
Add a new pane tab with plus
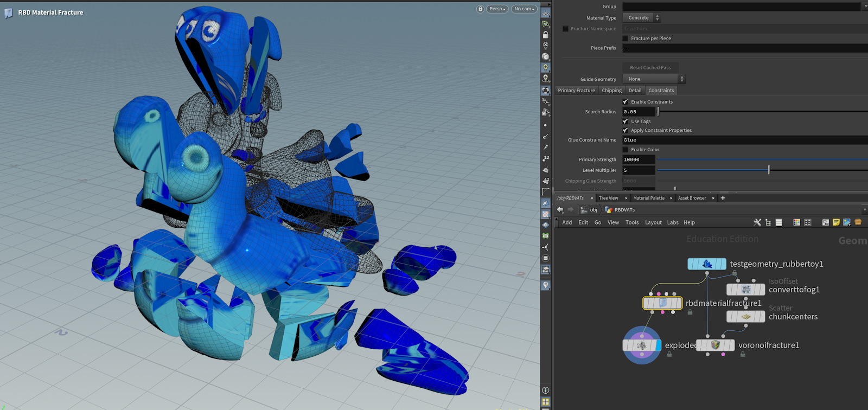pos(723,198)
